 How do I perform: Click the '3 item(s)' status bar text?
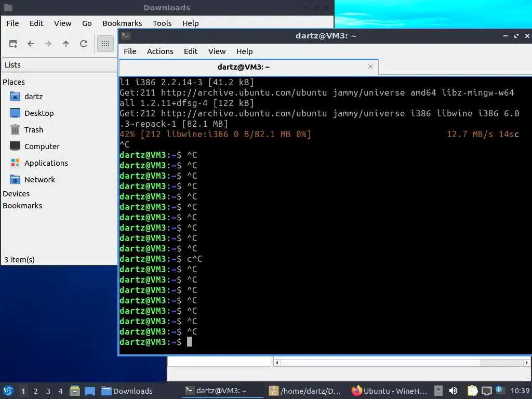tap(19, 260)
